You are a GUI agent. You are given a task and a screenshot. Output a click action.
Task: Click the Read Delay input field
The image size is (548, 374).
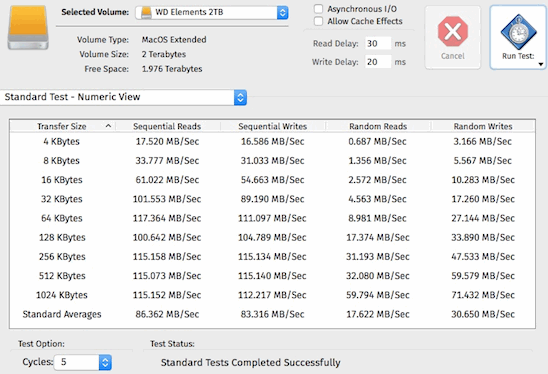point(378,43)
